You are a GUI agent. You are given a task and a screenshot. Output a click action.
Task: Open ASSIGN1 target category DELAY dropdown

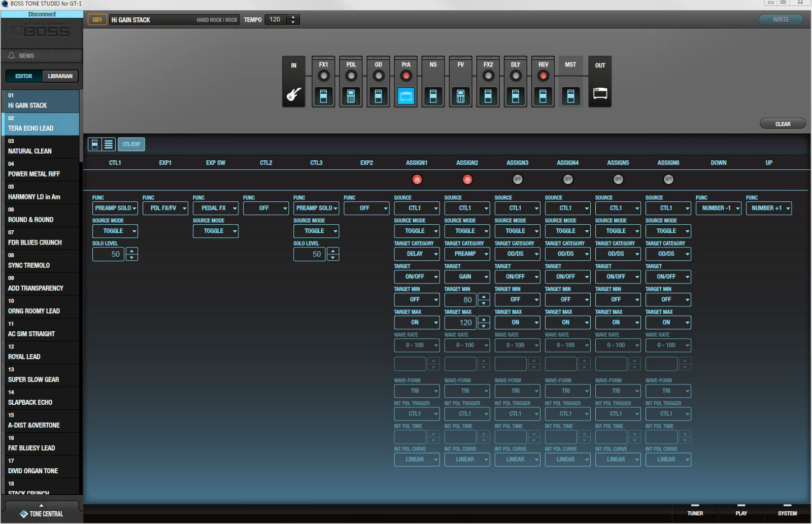[x=417, y=254]
